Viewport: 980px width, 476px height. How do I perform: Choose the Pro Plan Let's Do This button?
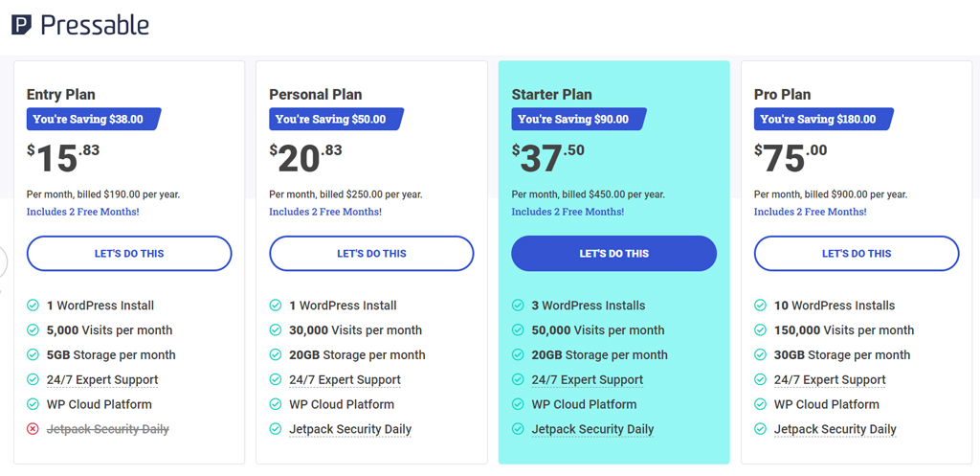[x=857, y=254]
